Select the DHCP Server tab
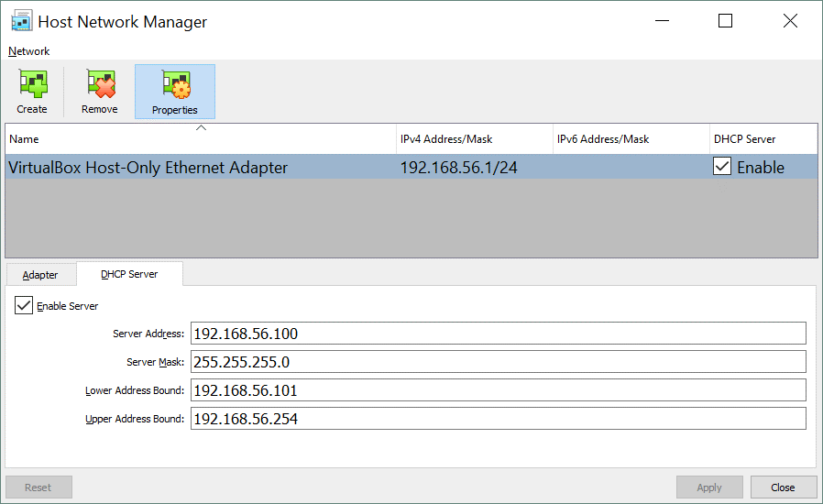823x504 pixels. (x=129, y=274)
